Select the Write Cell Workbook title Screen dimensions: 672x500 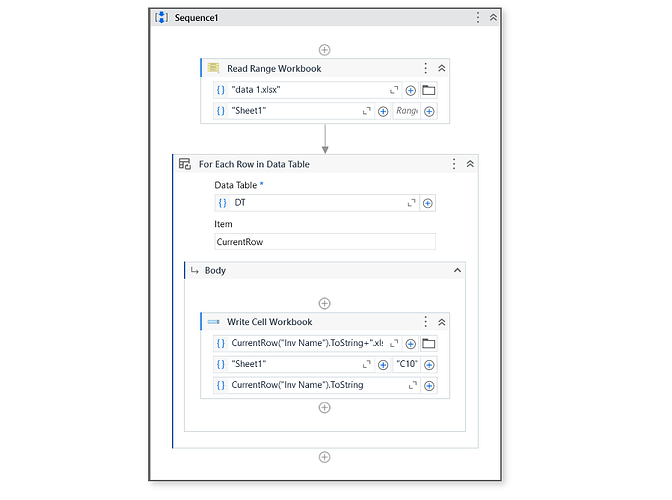tap(270, 322)
